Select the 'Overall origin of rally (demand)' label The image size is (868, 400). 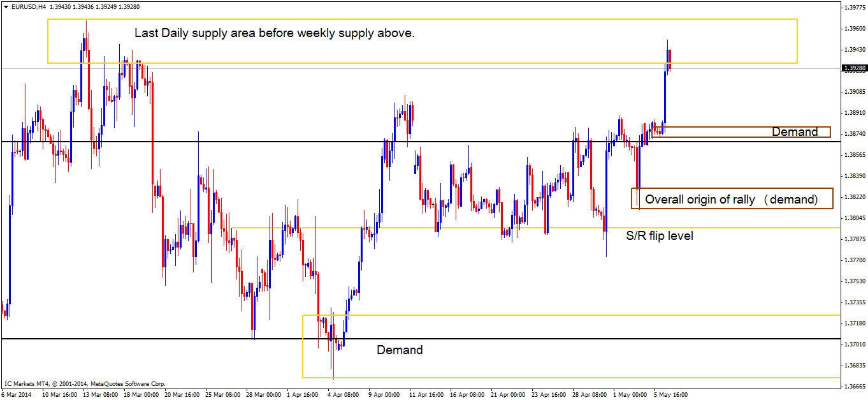tap(731, 199)
